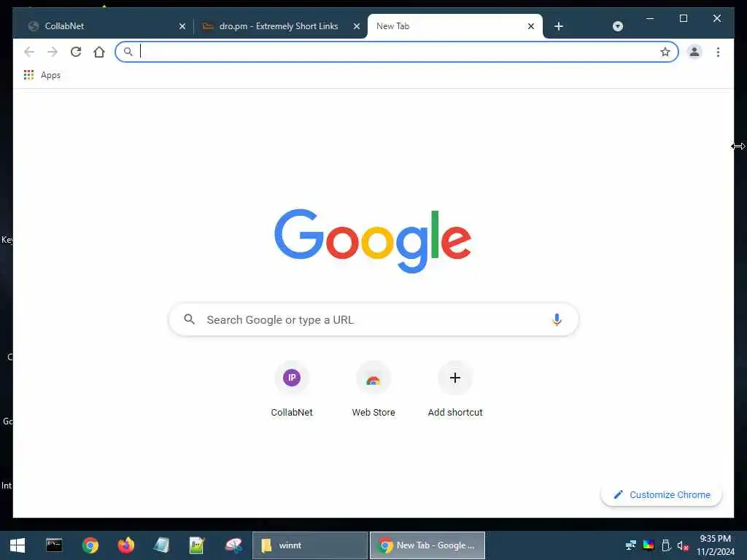
Task: Close the CollabNet tab
Action: pyautogui.click(x=182, y=26)
